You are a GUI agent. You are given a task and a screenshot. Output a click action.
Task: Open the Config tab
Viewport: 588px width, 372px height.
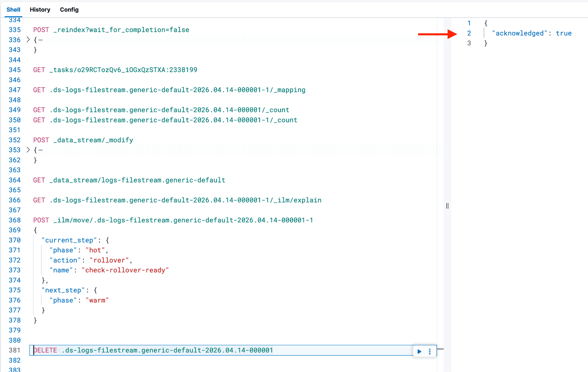pyautogui.click(x=69, y=9)
